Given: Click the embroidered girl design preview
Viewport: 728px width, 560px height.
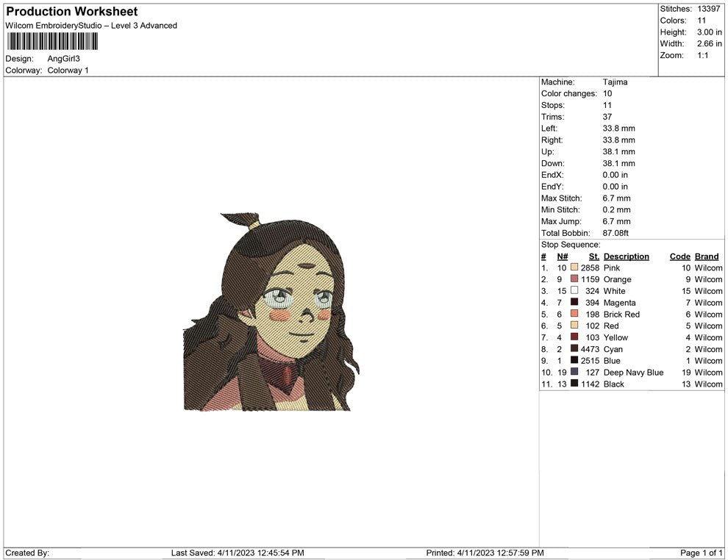Looking at the screenshot, I should coord(271,312).
